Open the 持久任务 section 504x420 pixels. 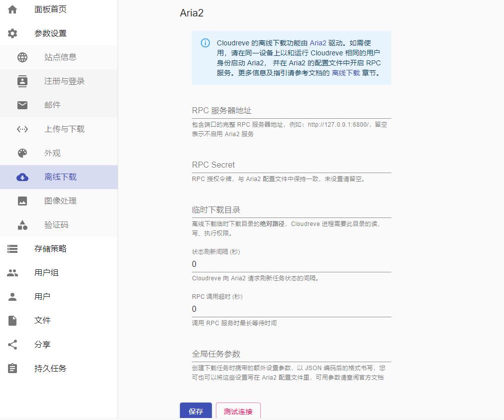tap(50, 369)
